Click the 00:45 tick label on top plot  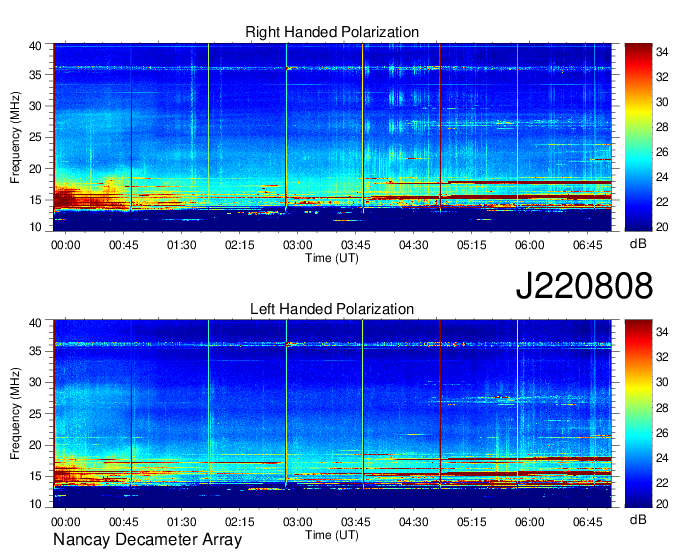point(124,245)
